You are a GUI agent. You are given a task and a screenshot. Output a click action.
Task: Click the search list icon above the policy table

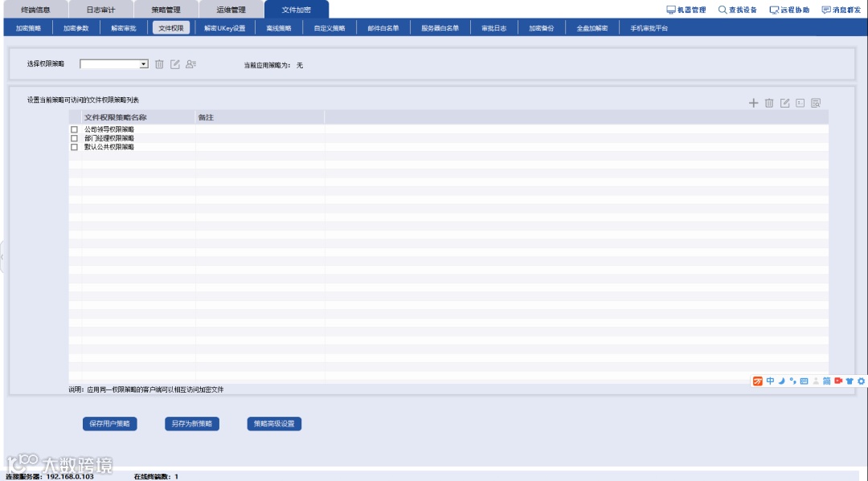click(816, 103)
